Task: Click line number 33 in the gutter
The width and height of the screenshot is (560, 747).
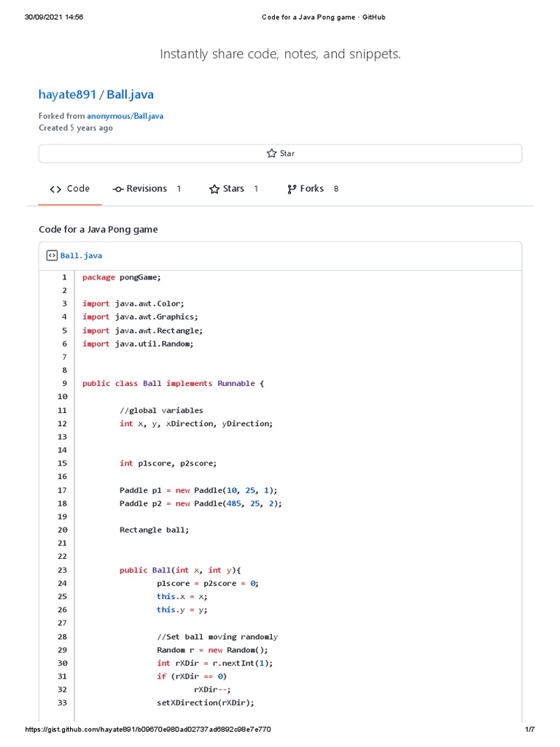Action: click(x=62, y=703)
